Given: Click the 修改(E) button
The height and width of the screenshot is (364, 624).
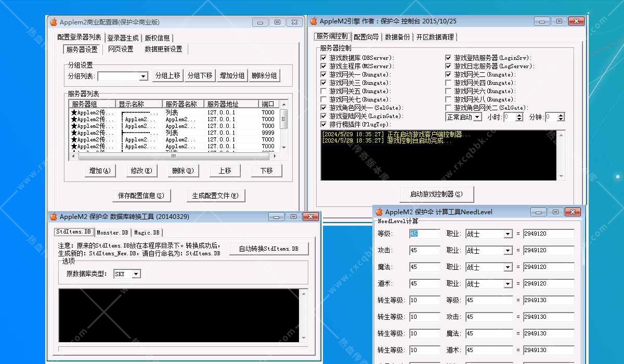Looking at the screenshot, I should [141, 171].
